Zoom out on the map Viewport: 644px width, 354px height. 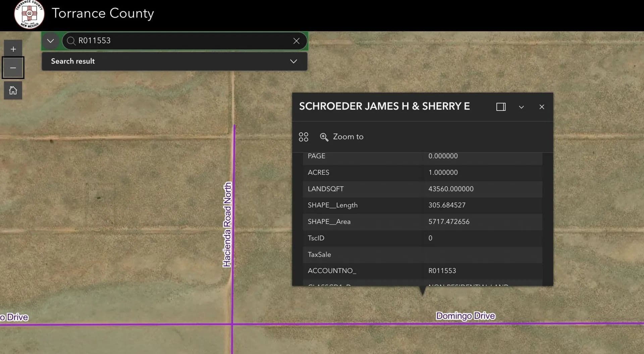tap(13, 68)
